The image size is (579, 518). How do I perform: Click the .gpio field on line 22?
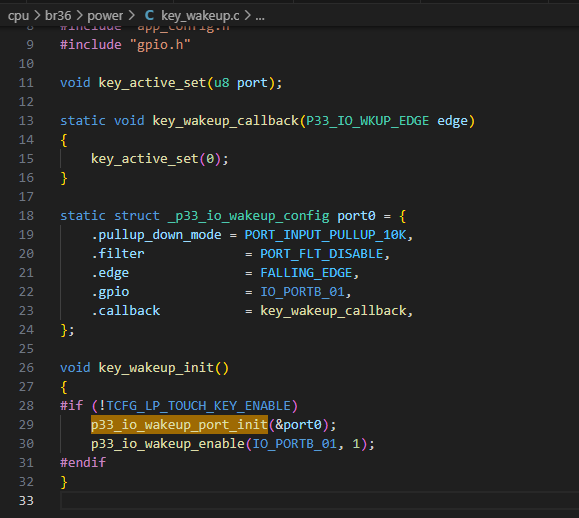pyautogui.click(x=110, y=292)
